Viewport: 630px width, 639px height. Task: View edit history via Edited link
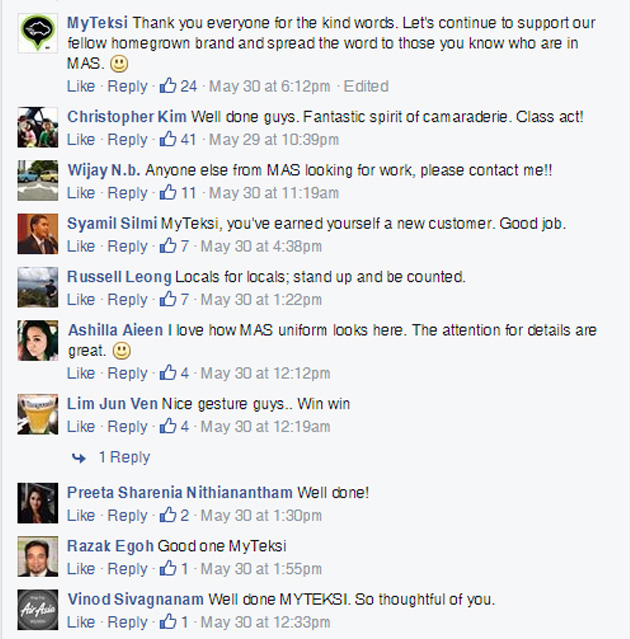364,86
